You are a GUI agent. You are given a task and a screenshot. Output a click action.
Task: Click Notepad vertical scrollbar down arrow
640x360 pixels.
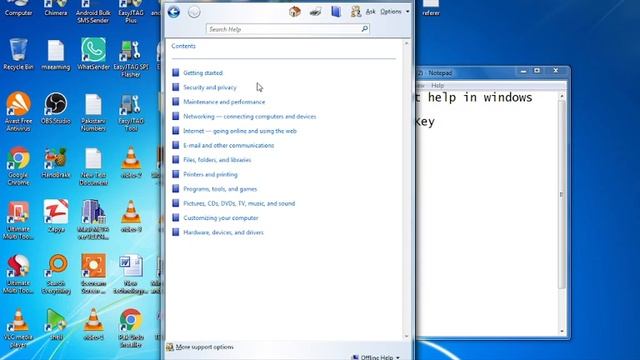pos(562,331)
